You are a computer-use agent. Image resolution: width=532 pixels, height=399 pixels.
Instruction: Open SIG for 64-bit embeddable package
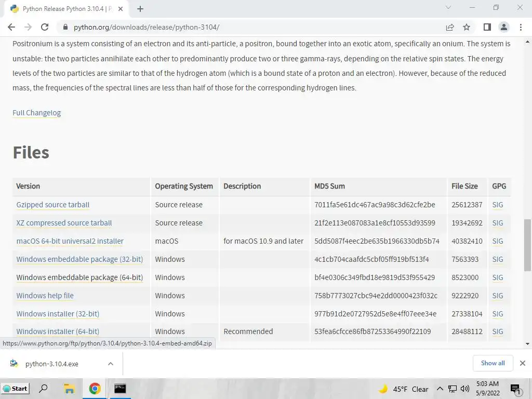[498, 277]
